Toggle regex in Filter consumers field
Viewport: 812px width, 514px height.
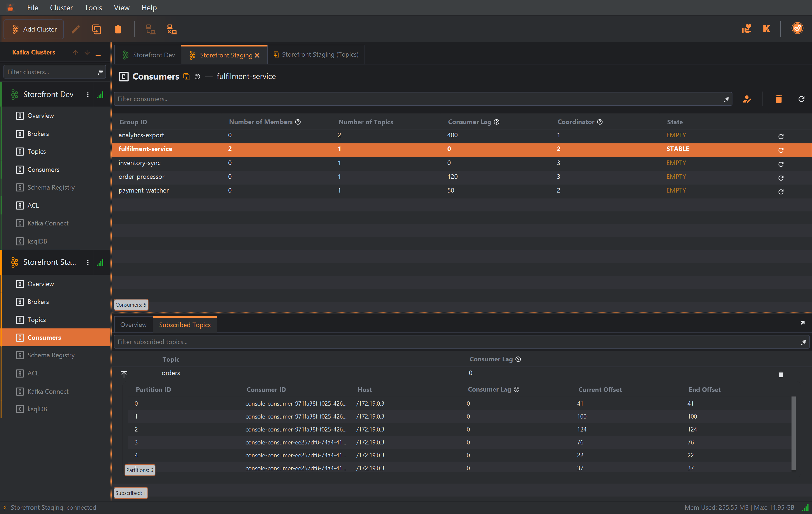pyautogui.click(x=726, y=99)
